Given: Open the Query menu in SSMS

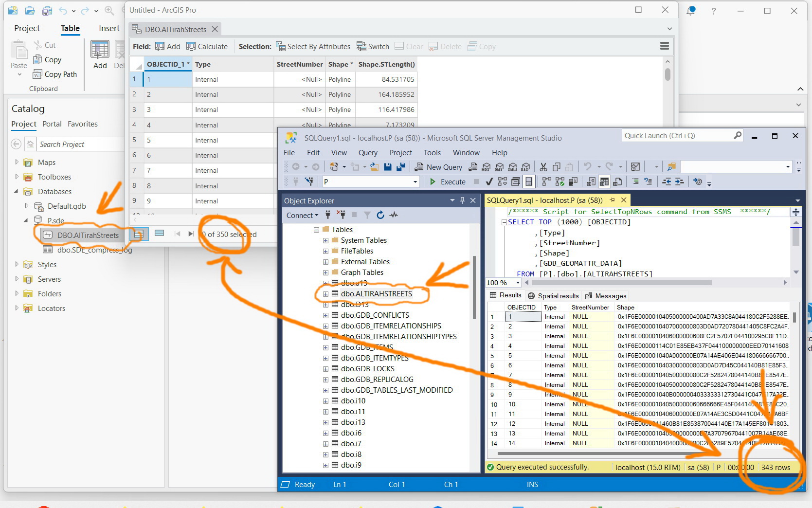Looking at the screenshot, I should 367,153.
